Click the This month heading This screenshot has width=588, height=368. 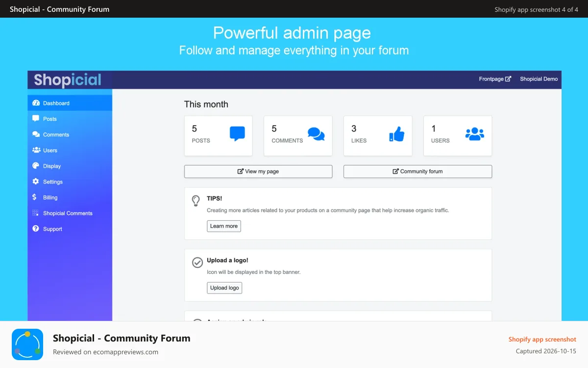point(206,104)
